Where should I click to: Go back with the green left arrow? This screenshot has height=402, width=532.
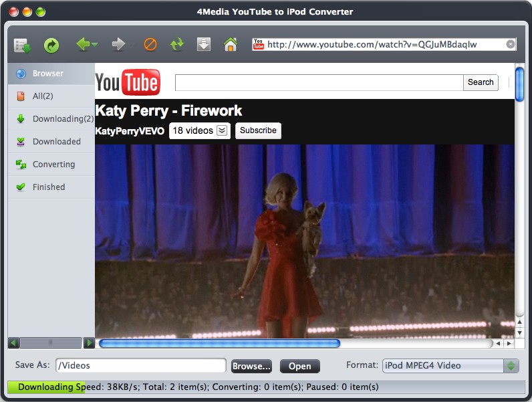pos(83,44)
